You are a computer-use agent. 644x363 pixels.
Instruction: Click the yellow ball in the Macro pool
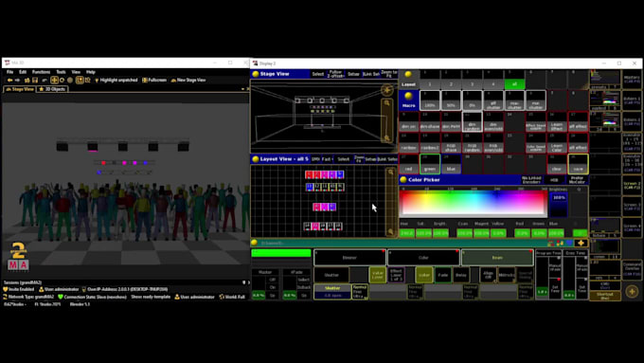(408, 96)
